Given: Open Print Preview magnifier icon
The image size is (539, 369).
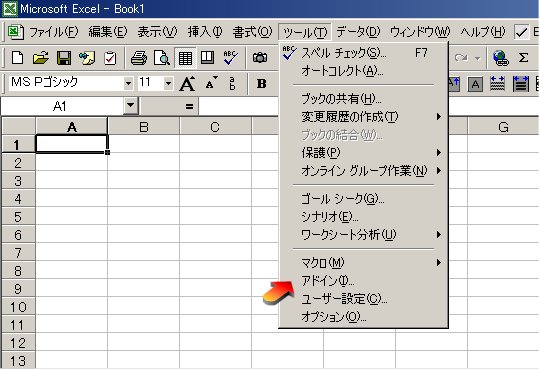Looking at the screenshot, I should (162, 58).
